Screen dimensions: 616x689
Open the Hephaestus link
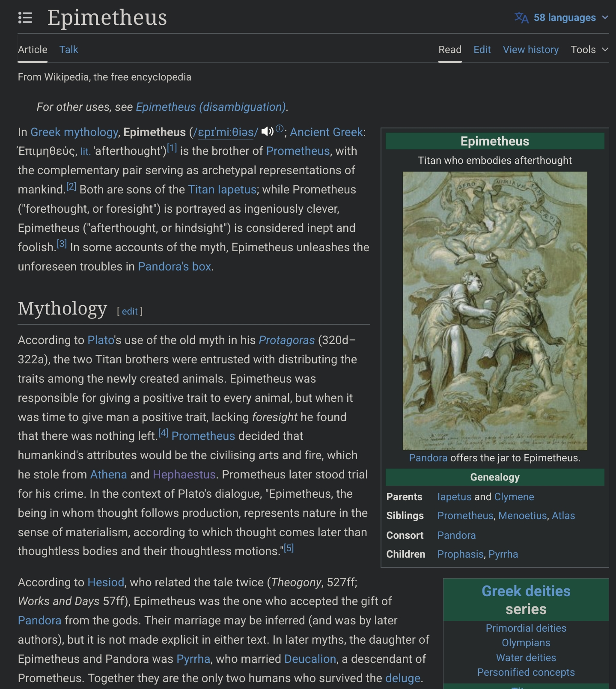pyautogui.click(x=184, y=475)
